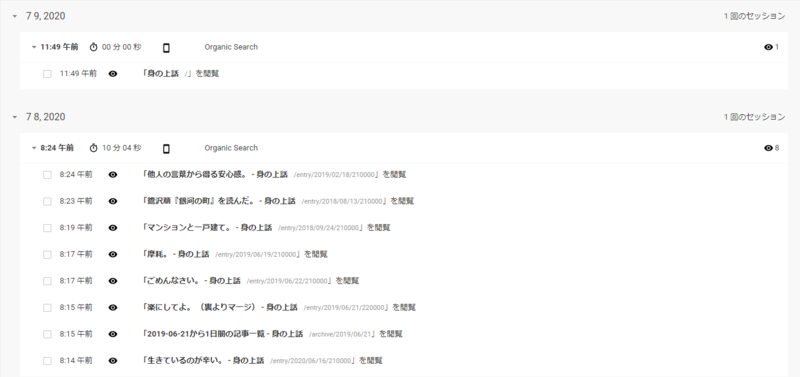Screen dimensions: 800x377
Task: Click /entry/2019/06/19/210000 URL path
Action: tap(256, 255)
